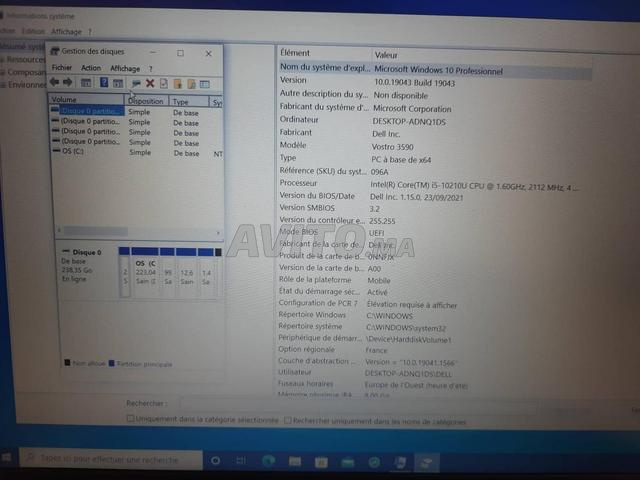Select the Processeur row
The image size is (640, 480).
pyautogui.click(x=431, y=185)
